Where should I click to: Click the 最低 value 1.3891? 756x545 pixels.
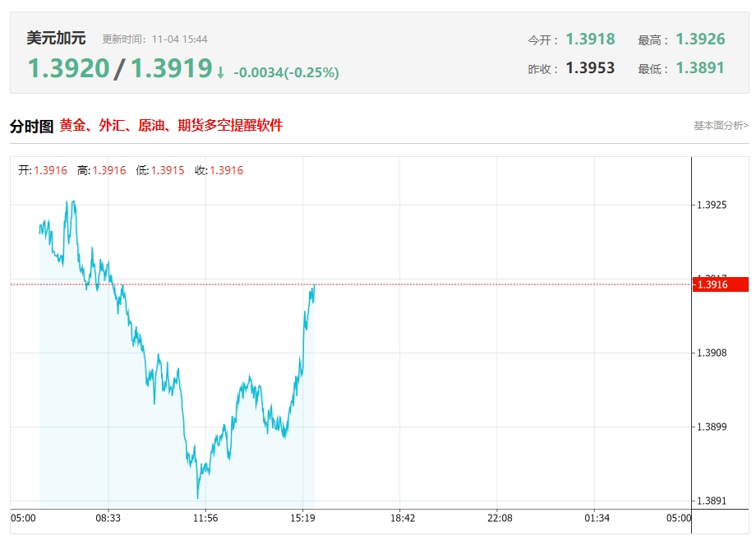click(x=700, y=68)
